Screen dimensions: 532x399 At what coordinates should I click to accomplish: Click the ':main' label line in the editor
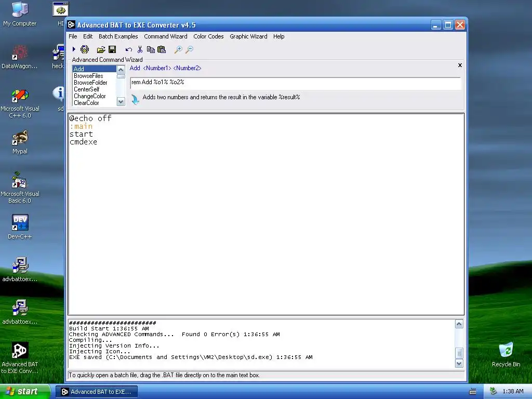[81, 126]
